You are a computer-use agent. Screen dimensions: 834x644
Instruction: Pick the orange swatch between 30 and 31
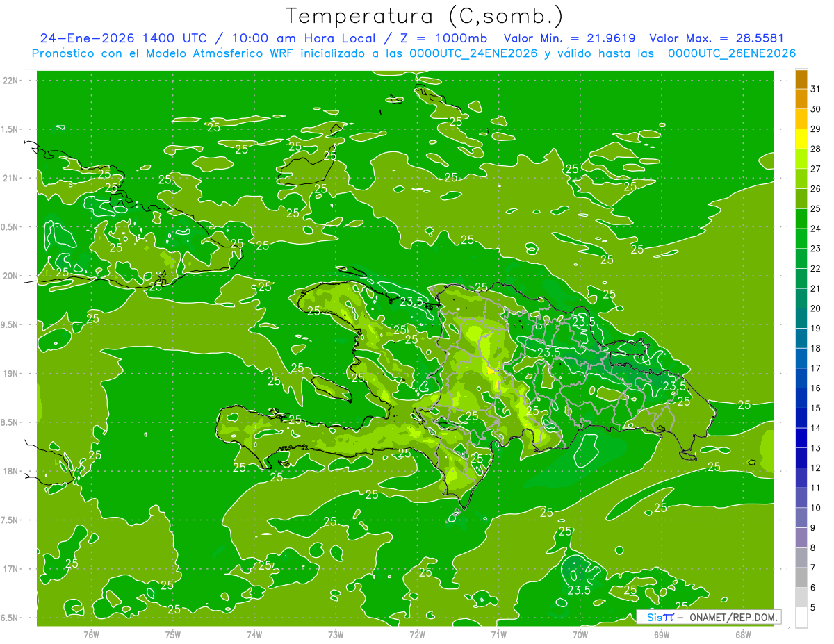[x=801, y=99]
